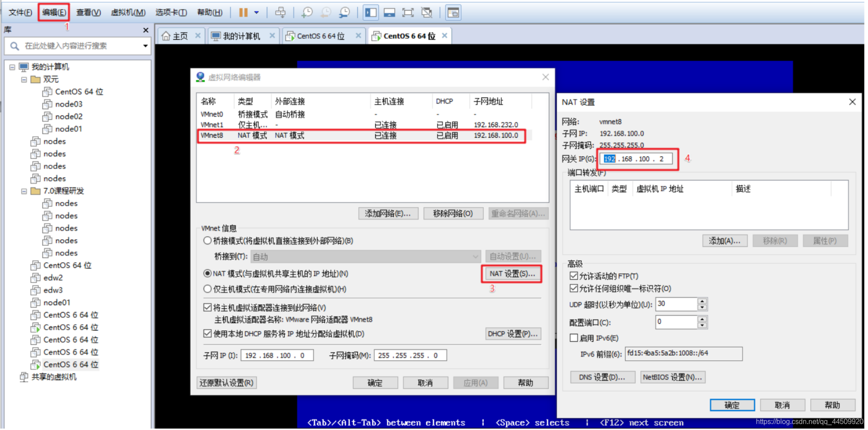Click the 我的计算机 computer icon in tree

click(x=24, y=67)
